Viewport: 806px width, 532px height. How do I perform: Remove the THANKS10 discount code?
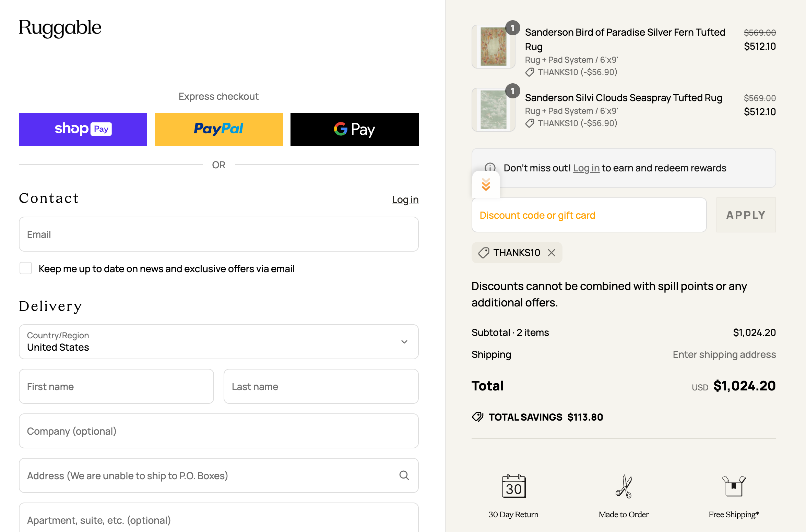pyautogui.click(x=552, y=253)
